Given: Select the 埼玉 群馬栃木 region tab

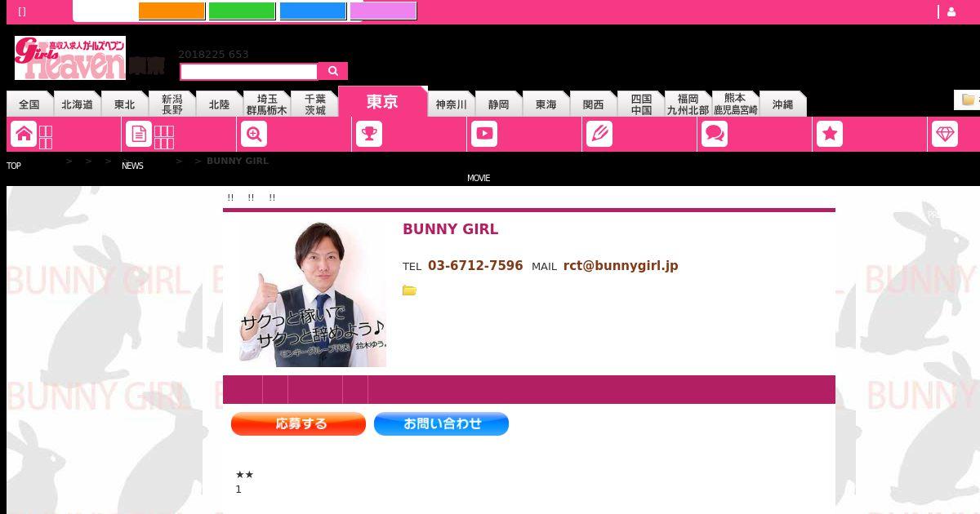Looking at the screenshot, I should pos(267,104).
